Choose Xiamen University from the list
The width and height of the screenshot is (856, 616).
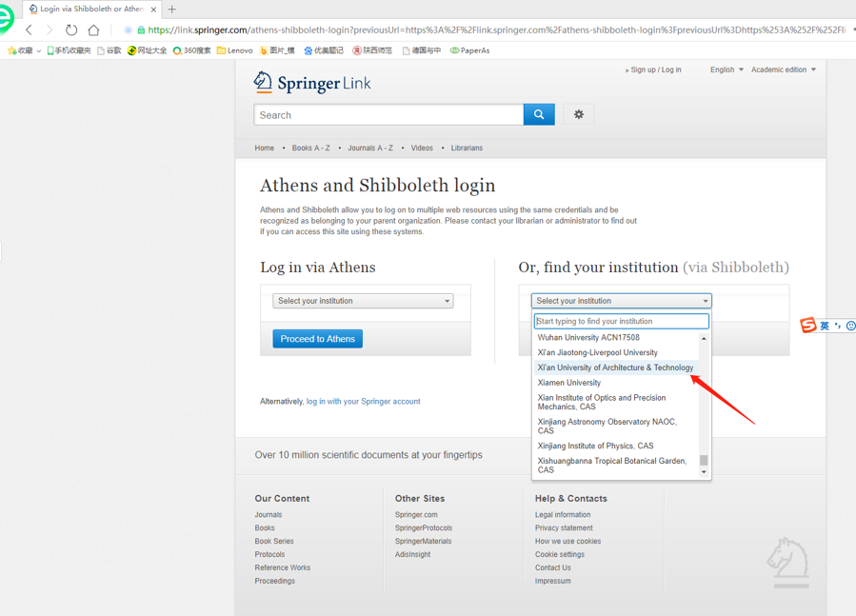click(x=569, y=383)
